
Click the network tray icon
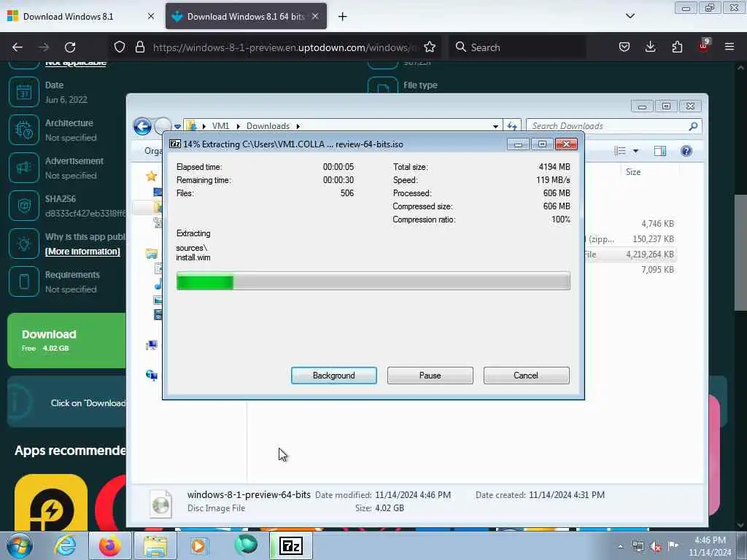[x=638, y=547]
